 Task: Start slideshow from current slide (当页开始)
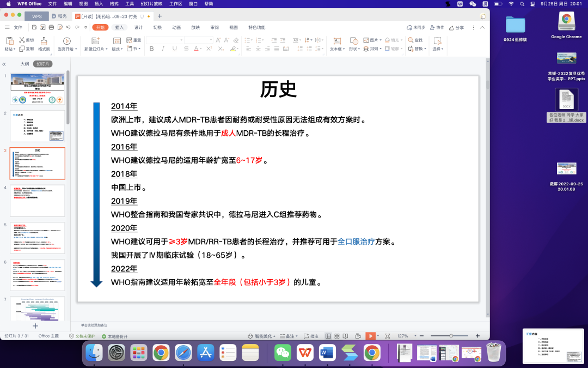coord(66,41)
